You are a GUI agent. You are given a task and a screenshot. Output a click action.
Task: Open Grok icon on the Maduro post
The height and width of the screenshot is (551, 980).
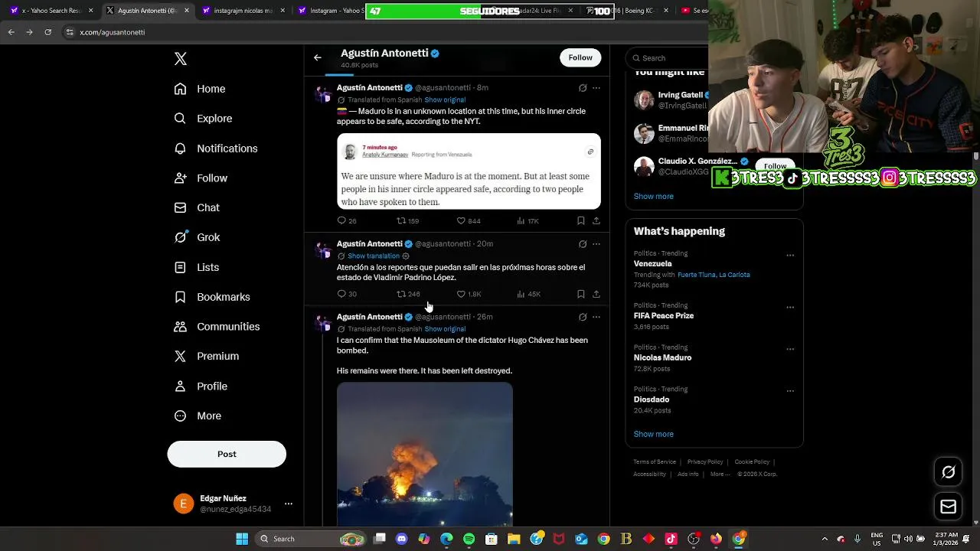coord(583,88)
